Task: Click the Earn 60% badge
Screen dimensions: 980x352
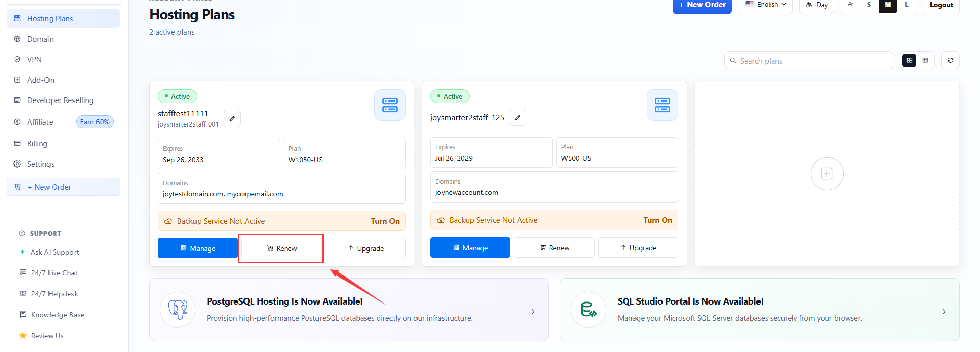Action: click(95, 122)
